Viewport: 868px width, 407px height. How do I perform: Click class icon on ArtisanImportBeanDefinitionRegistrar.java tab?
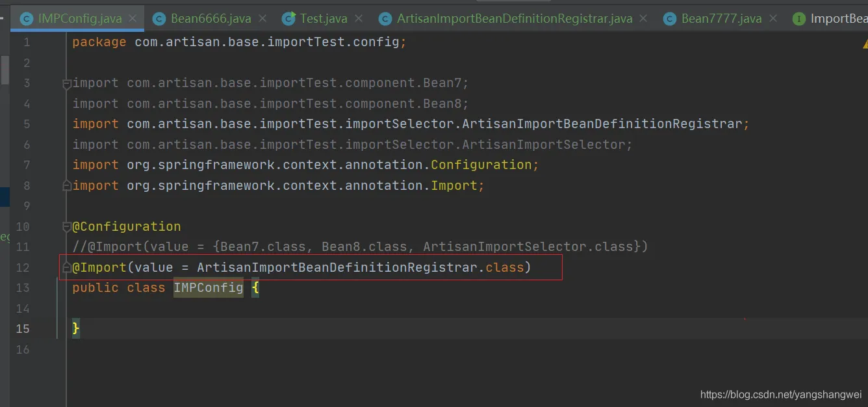[385, 19]
